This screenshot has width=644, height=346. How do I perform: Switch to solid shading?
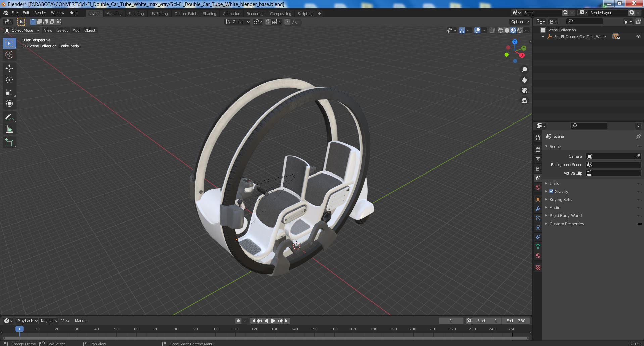click(507, 30)
